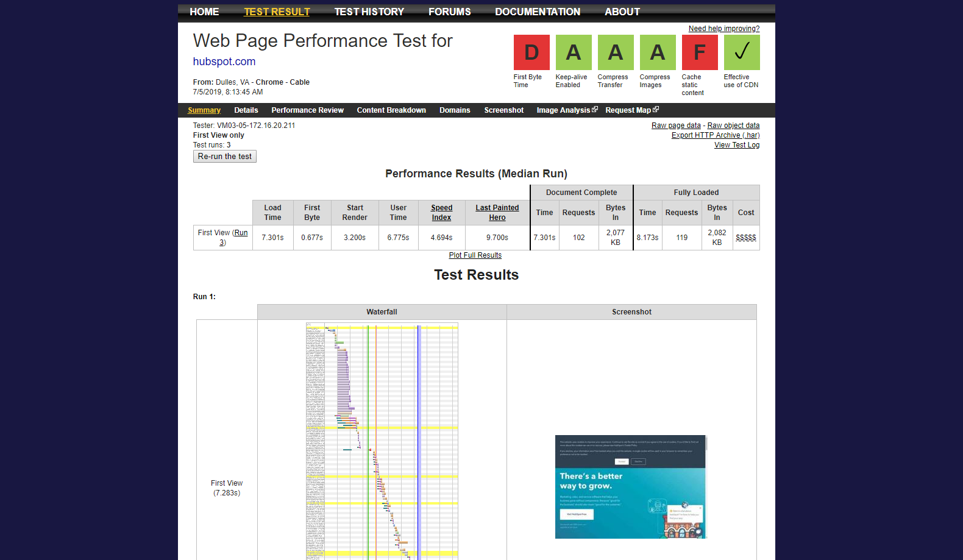Click the Last Painted Hero value 9.700s
The image size is (963, 560).
497,238
